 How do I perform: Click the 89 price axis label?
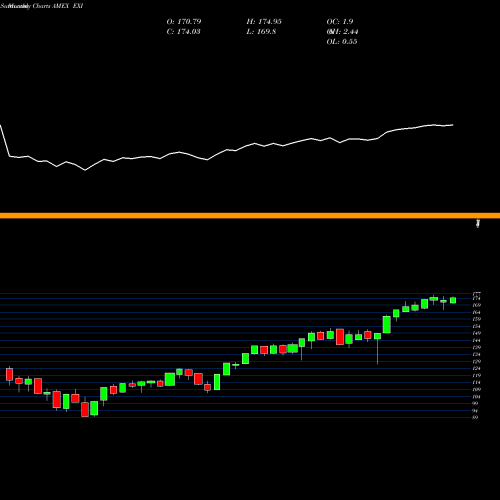[475, 417]
